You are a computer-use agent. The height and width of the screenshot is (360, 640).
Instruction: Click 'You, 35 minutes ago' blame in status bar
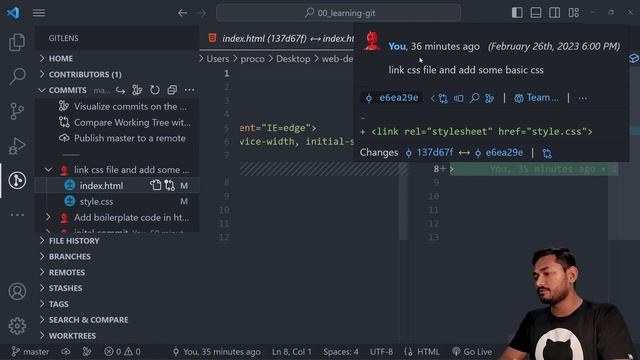pos(217,351)
